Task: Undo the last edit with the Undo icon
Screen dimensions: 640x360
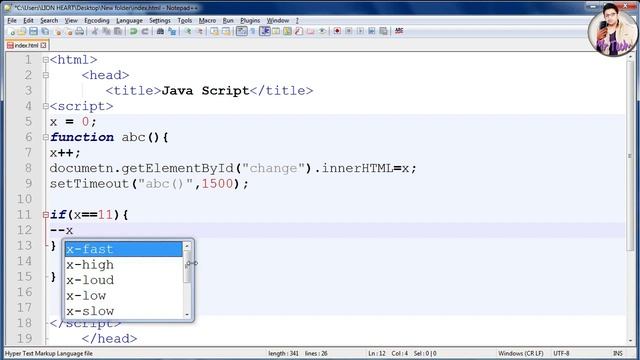Action: (x=133, y=31)
